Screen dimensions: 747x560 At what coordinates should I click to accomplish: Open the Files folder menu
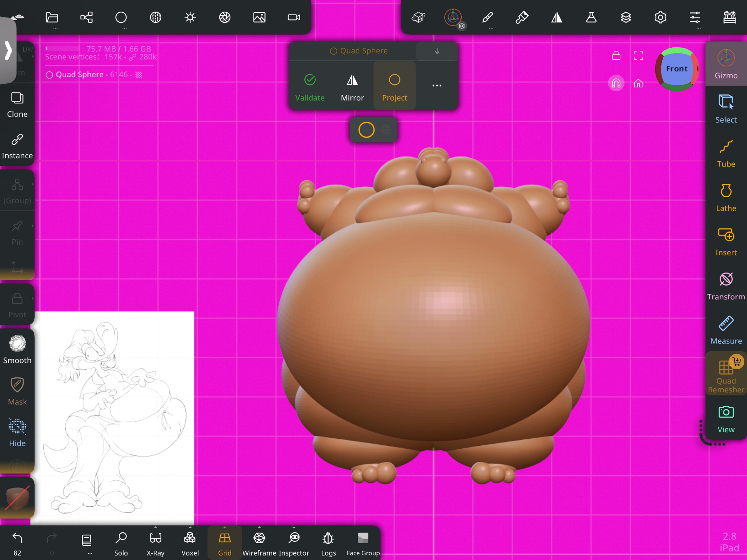tap(52, 18)
